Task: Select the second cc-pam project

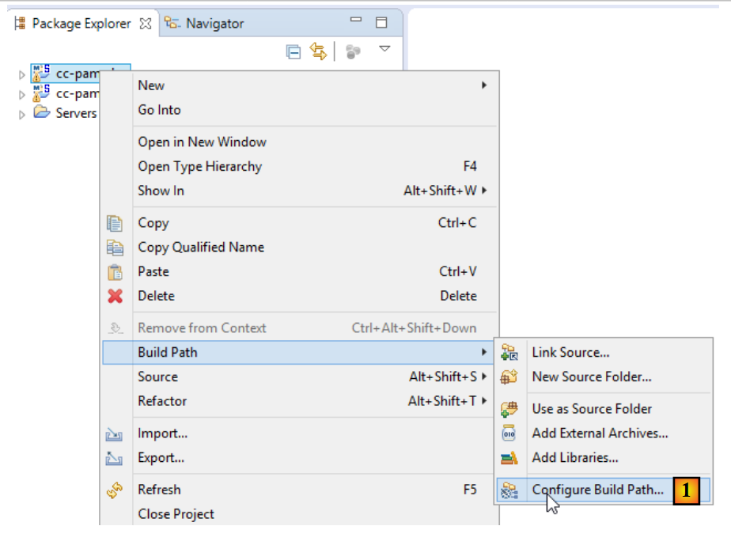Action: tap(77, 93)
